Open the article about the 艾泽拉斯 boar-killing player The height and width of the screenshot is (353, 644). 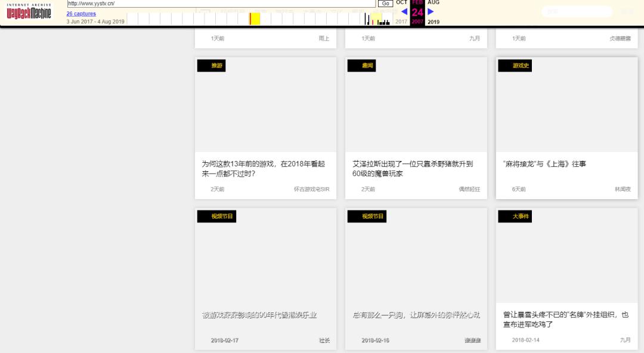coord(415,169)
